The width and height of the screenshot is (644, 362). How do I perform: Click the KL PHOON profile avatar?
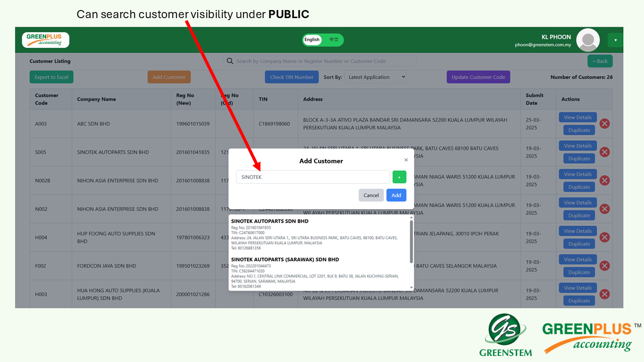[x=588, y=40]
